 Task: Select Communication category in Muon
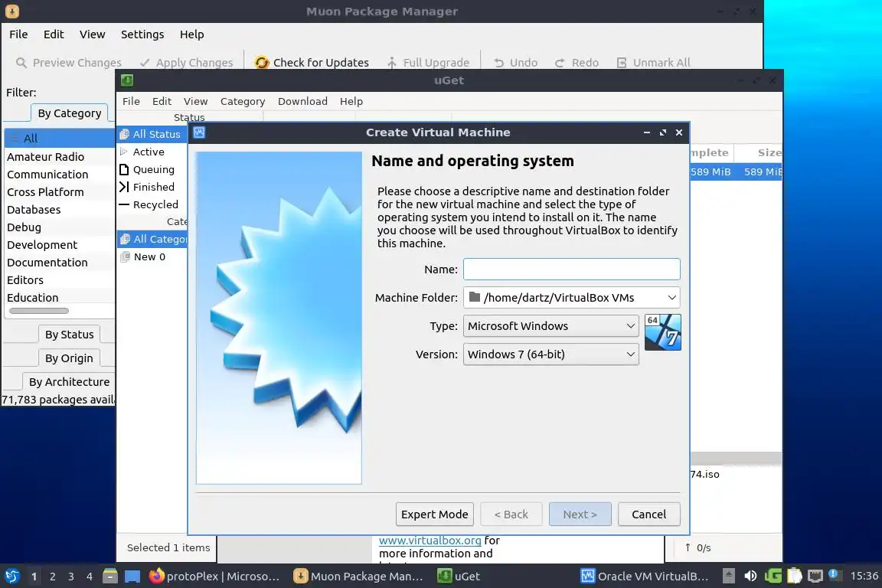pos(60,175)
